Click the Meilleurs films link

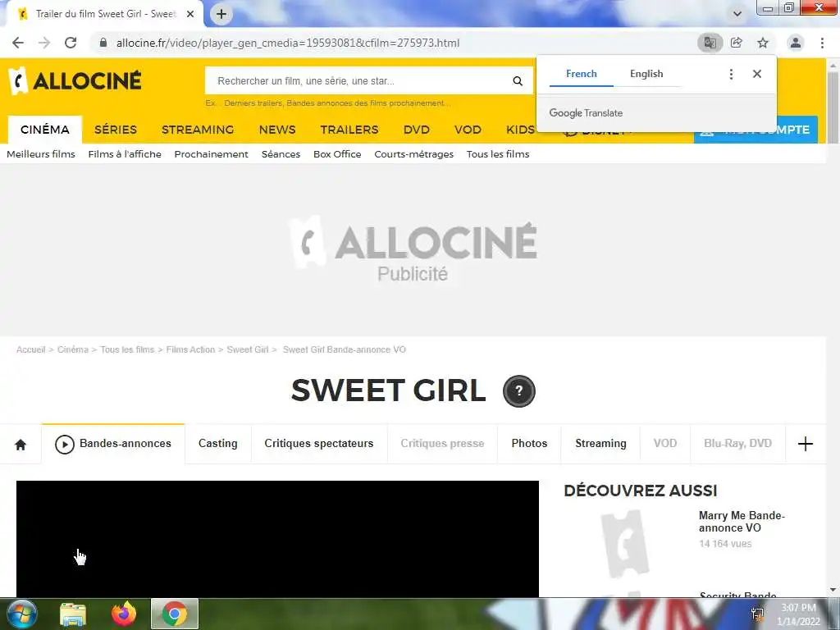pos(41,154)
